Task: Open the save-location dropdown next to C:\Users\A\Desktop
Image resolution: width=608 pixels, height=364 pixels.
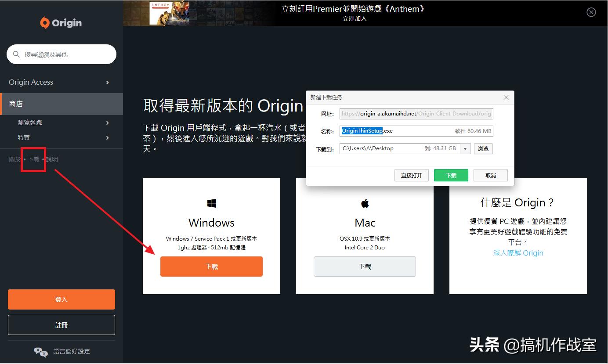Action: [x=465, y=148]
